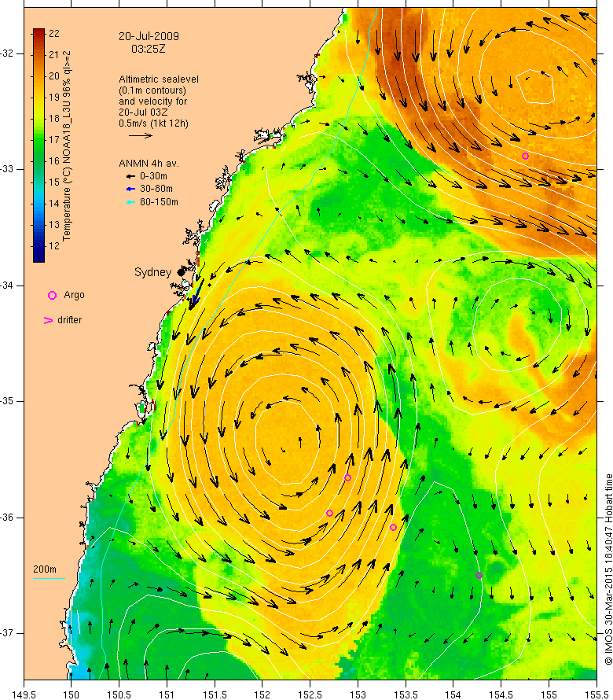613x700 pixels.
Task: Click the blue current arrow off Sydney
Action: (196, 297)
